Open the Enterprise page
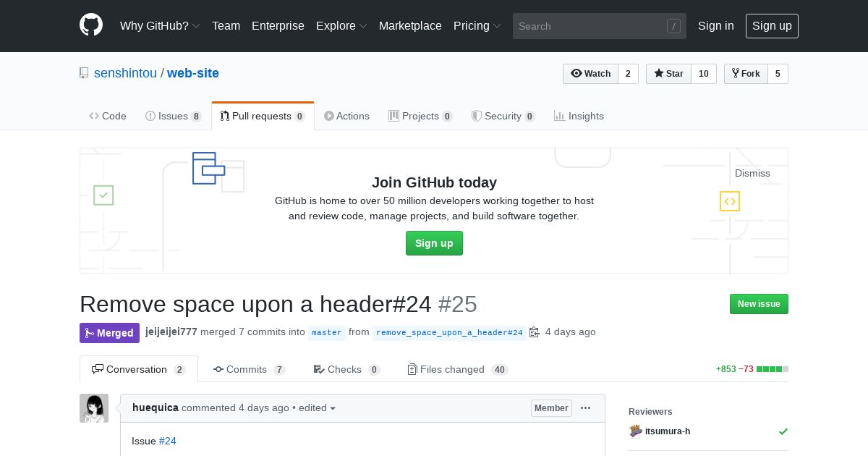Viewport: 868px width, 456px height. pos(278,25)
